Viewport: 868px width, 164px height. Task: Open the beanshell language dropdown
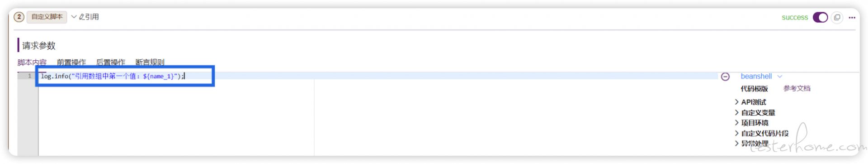click(761, 76)
